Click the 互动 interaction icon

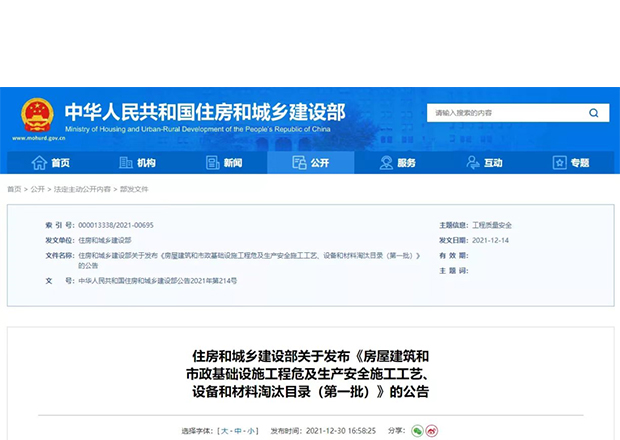tap(473, 162)
